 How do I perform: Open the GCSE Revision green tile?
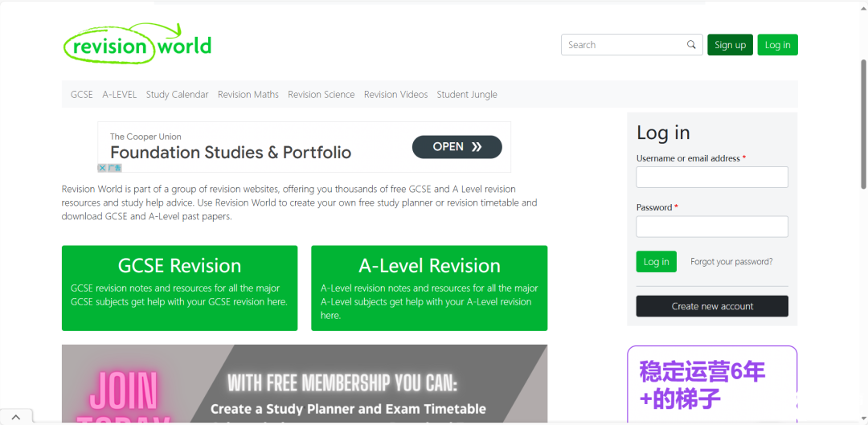point(179,288)
